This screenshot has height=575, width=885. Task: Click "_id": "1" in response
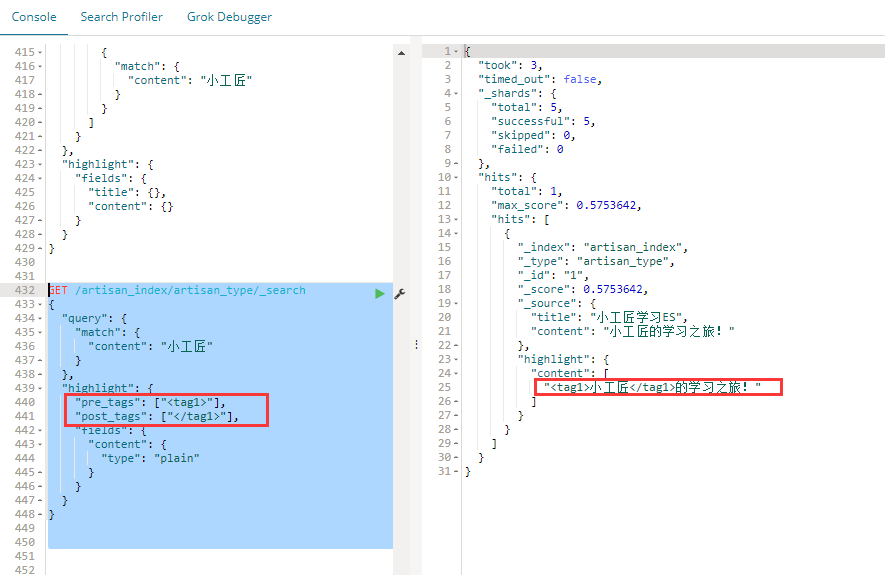pos(553,275)
